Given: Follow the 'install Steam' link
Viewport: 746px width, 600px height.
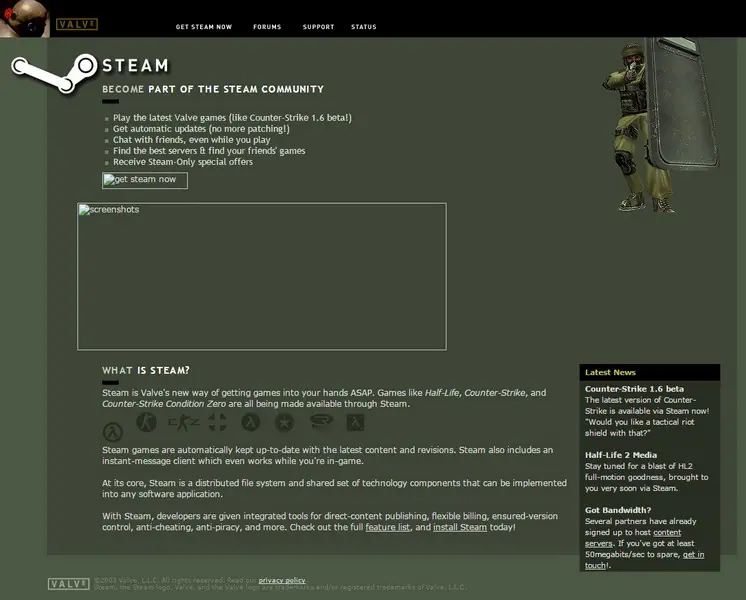Looking at the screenshot, I should pyautogui.click(x=460, y=527).
